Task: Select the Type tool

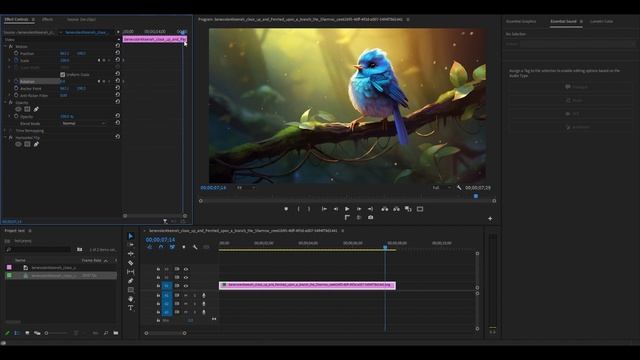Action: click(131, 308)
